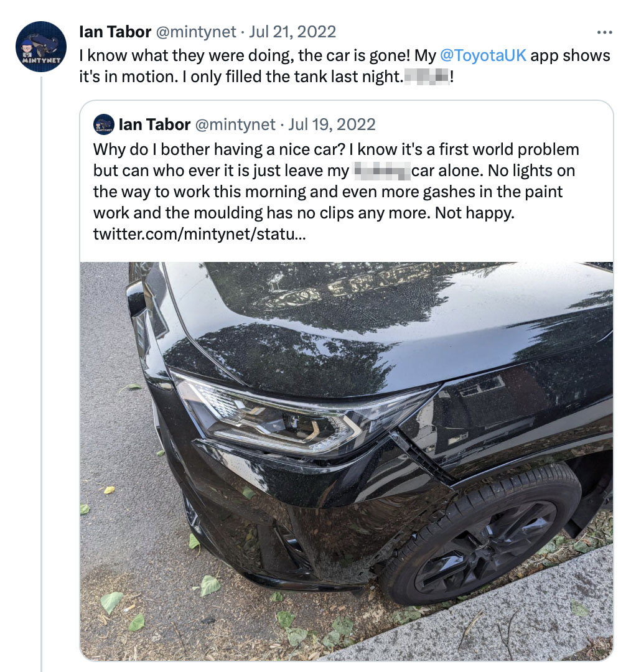Open the Jul 19, 2022 quoted tweet timestamp
The width and height of the screenshot is (631, 672).
pyautogui.click(x=332, y=124)
